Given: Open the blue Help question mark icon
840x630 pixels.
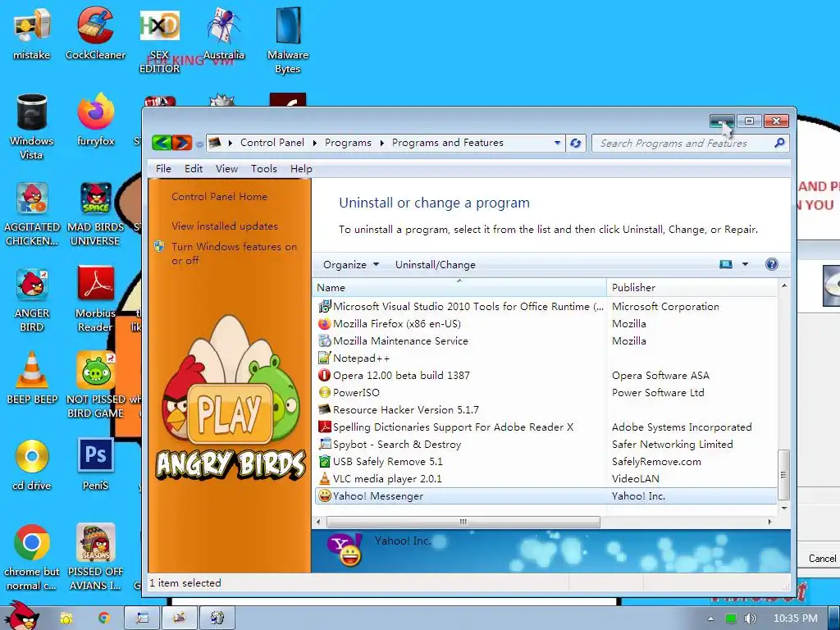Looking at the screenshot, I should pyautogui.click(x=771, y=264).
